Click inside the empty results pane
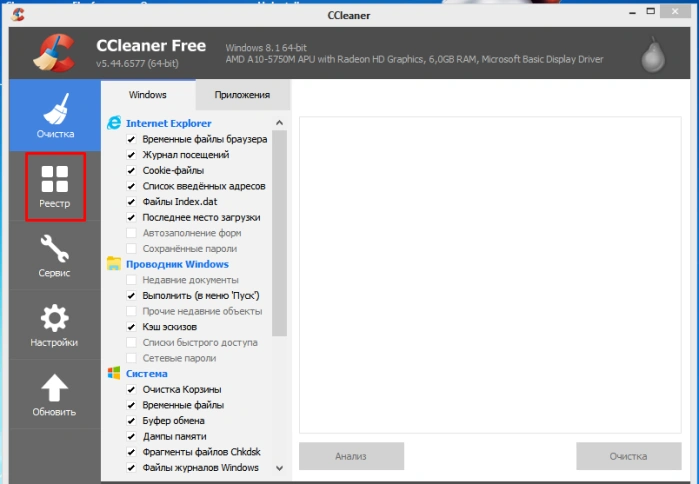 pyautogui.click(x=490, y=275)
